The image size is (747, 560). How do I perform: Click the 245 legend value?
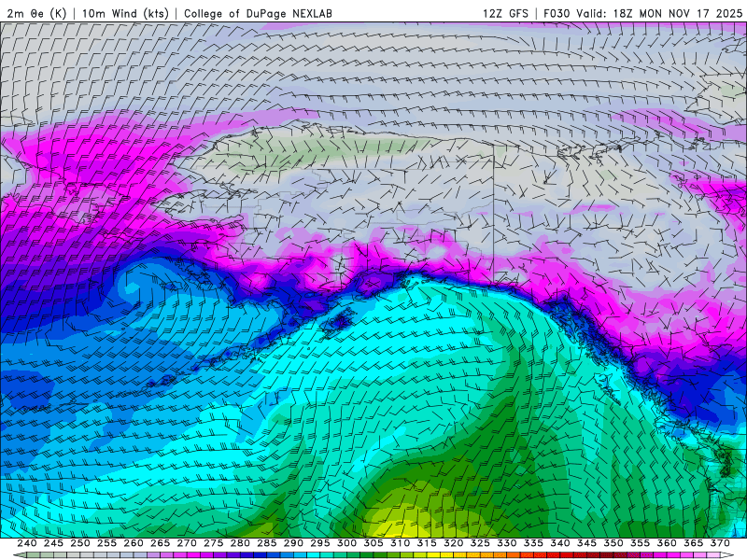point(53,543)
